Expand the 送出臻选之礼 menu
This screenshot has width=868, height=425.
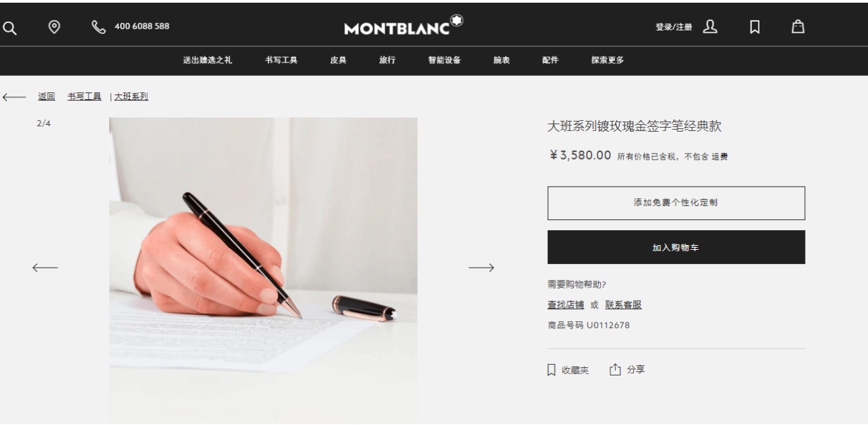tap(208, 60)
